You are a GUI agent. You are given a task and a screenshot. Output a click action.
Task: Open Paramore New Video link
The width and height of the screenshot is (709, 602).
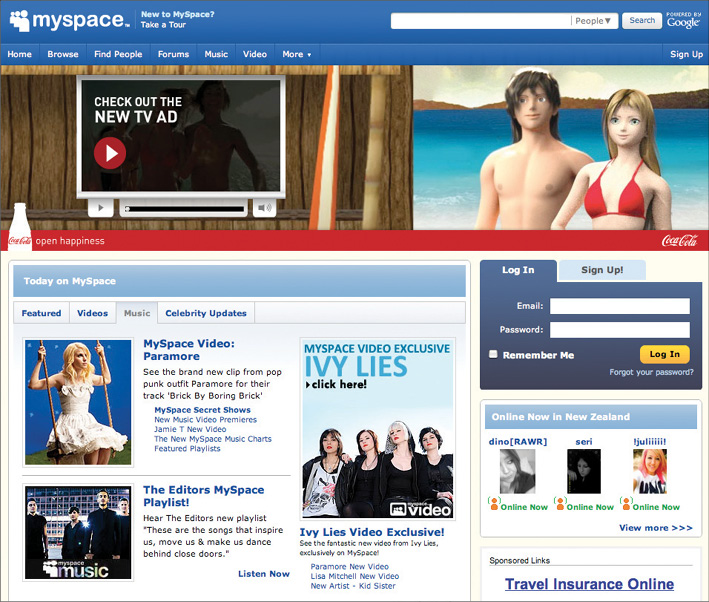click(350, 566)
